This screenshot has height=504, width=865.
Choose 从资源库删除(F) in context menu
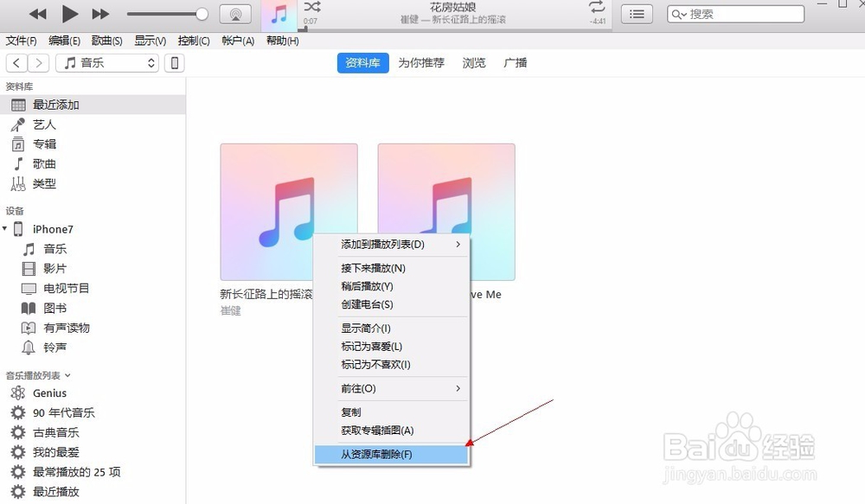click(392, 455)
